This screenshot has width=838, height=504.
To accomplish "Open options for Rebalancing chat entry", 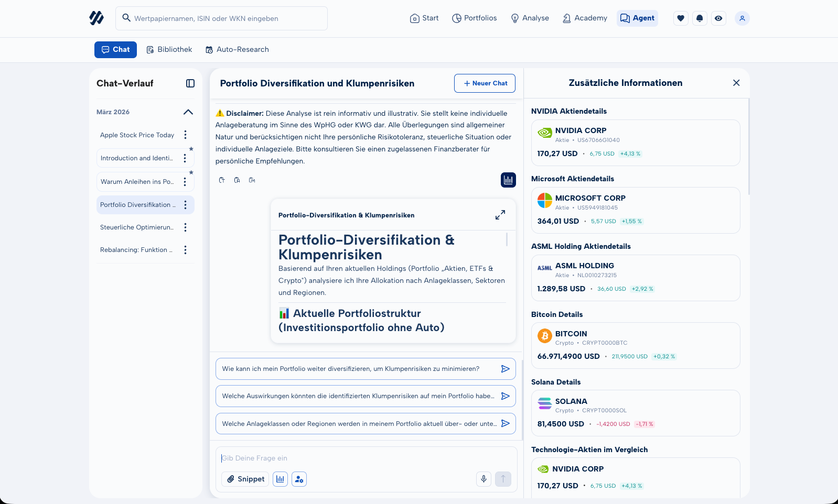I will point(185,250).
